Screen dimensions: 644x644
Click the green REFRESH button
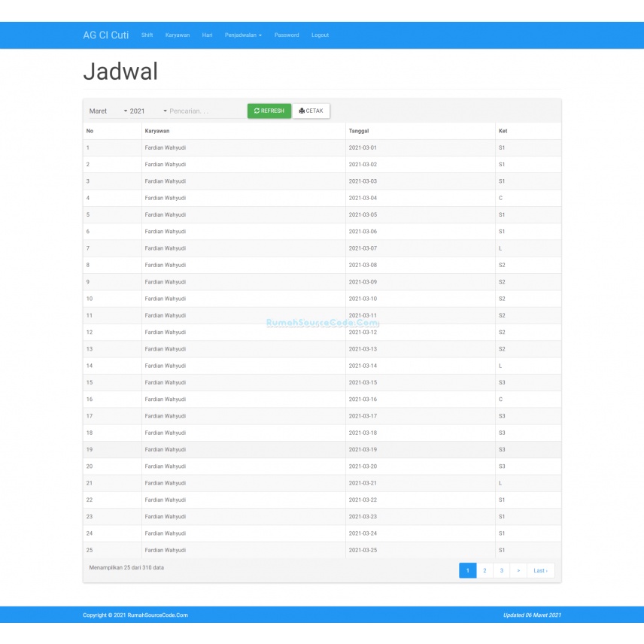click(x=269, y=111)
